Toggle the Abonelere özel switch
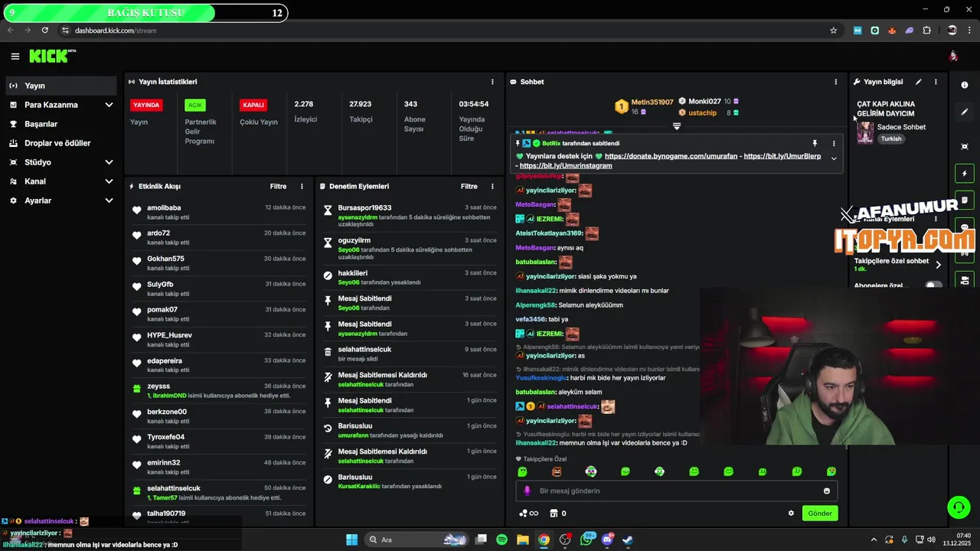Image resolution: width=980 pixels, height=551 pixels. pyautogui.click(x=933, y=285)
